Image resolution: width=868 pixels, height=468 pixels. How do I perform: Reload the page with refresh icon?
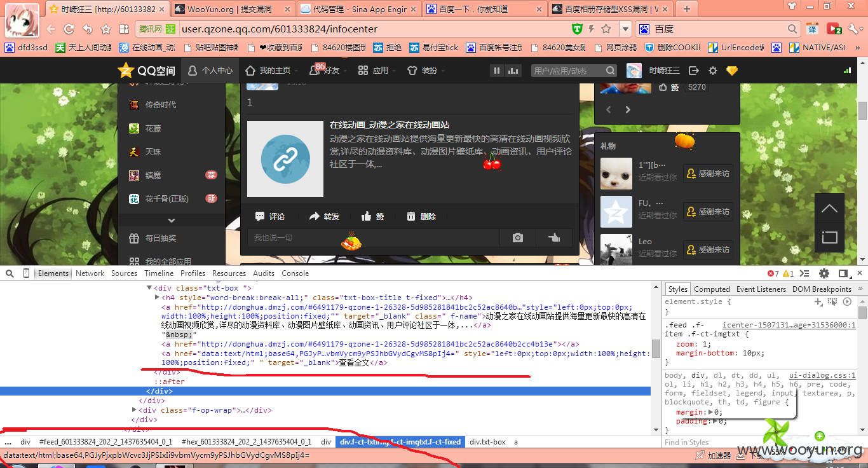69,29
